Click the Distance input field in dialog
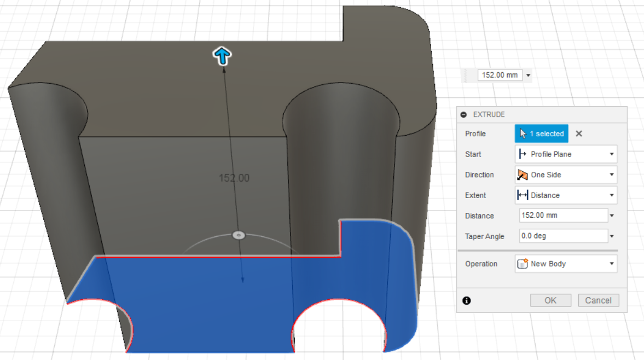Screen dimensions: 644x360 pyautogui.click(x=563, y=215)
